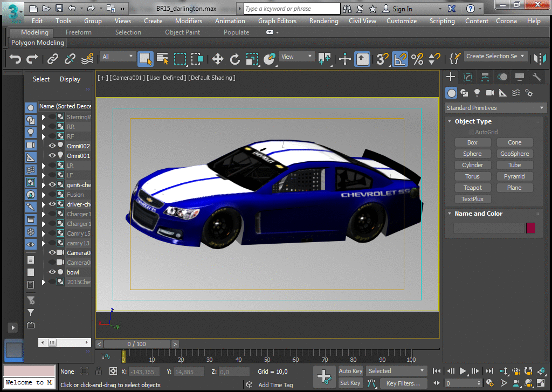Open the Modifiers menu
552x392 pixels.
point(189,21)
